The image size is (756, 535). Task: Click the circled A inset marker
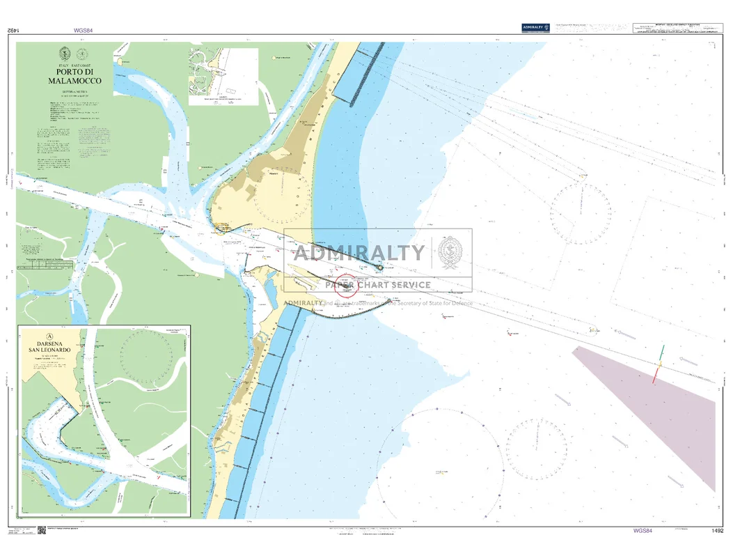click(x=49, y=336)
